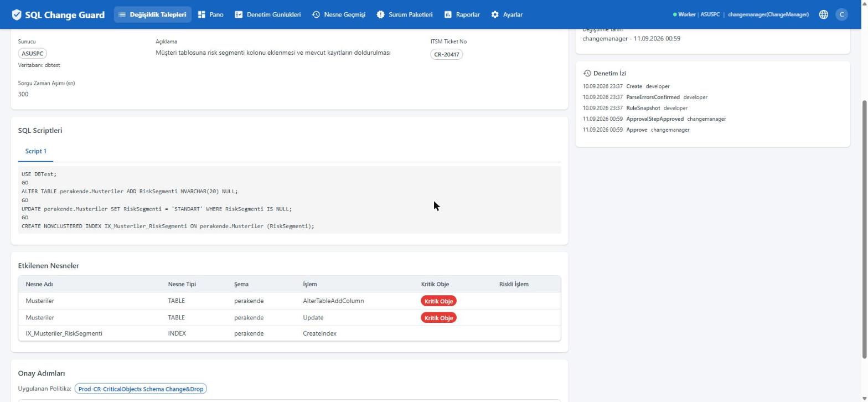Image resolution: width=868 pixels, height=402 pixels.
Task: Click the Worker | ASUSPC status text
Action: (x=696, y=14)
